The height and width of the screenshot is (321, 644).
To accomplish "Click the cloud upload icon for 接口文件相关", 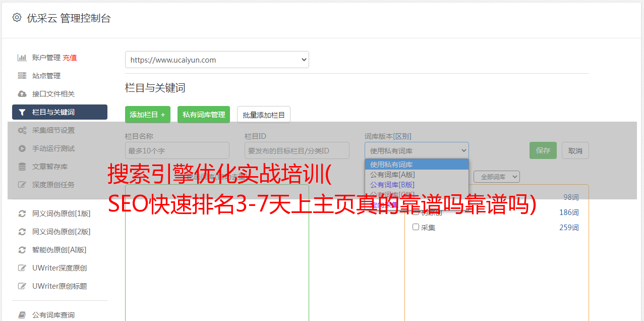I will click(22, 94).
